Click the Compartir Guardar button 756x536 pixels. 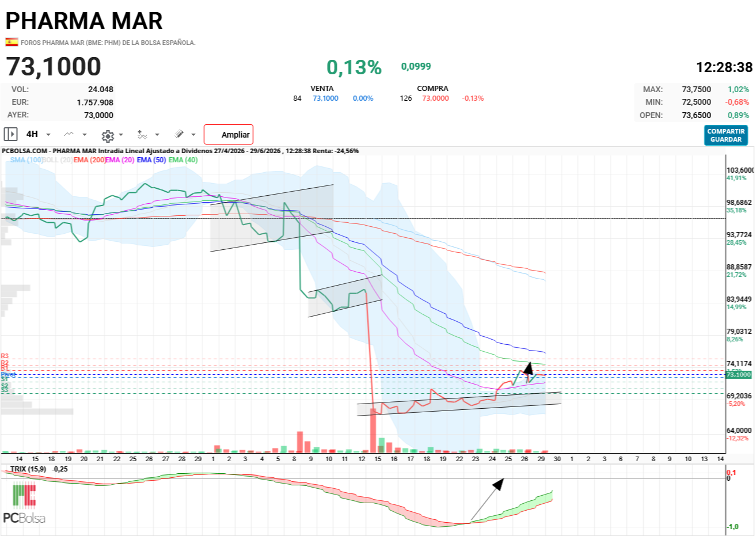click(x=726, y=135)
